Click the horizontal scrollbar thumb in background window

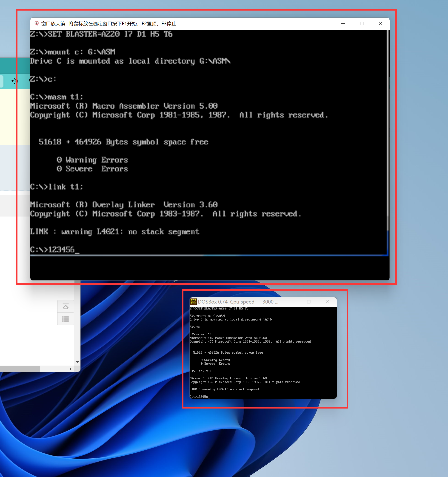20,369
